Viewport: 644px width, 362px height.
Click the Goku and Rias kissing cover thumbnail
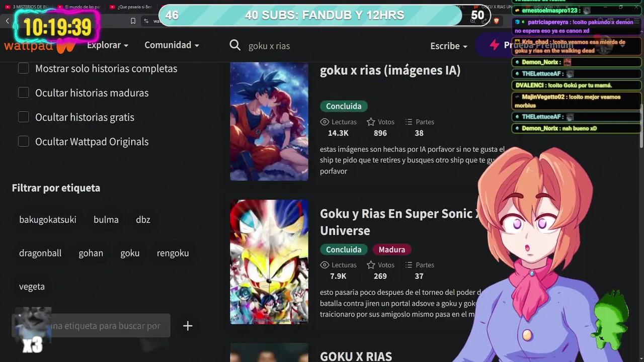[x=269, y=121]
